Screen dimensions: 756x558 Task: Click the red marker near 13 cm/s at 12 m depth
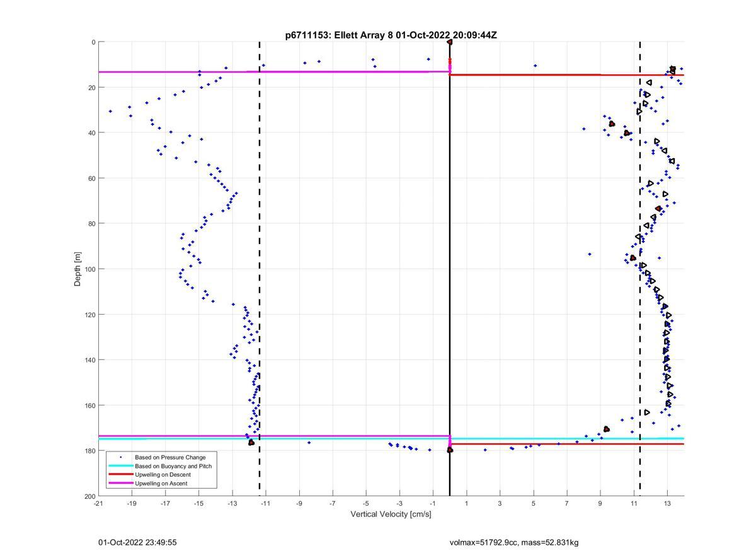(x=673, y=69)
